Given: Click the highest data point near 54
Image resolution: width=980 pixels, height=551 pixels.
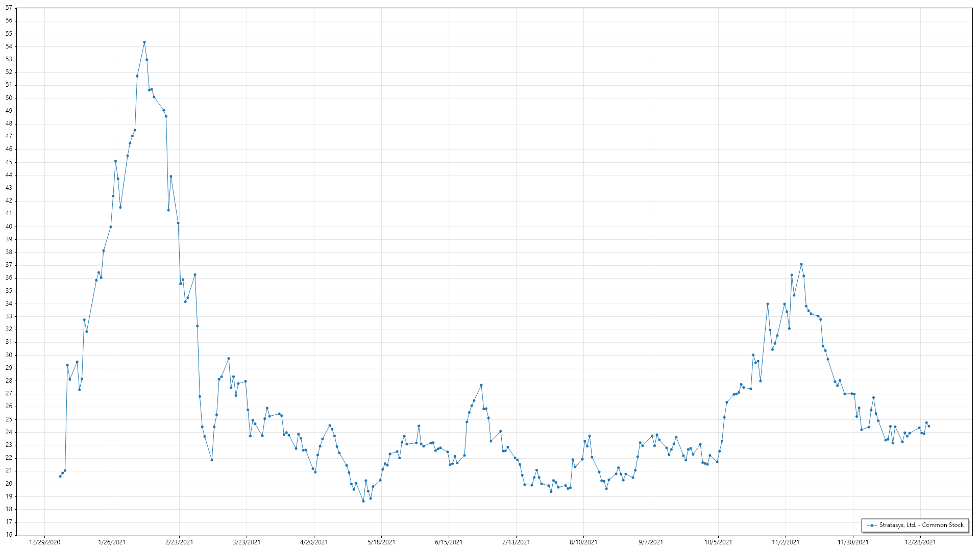Looking at the screenshot, I should tap(144, 42).
